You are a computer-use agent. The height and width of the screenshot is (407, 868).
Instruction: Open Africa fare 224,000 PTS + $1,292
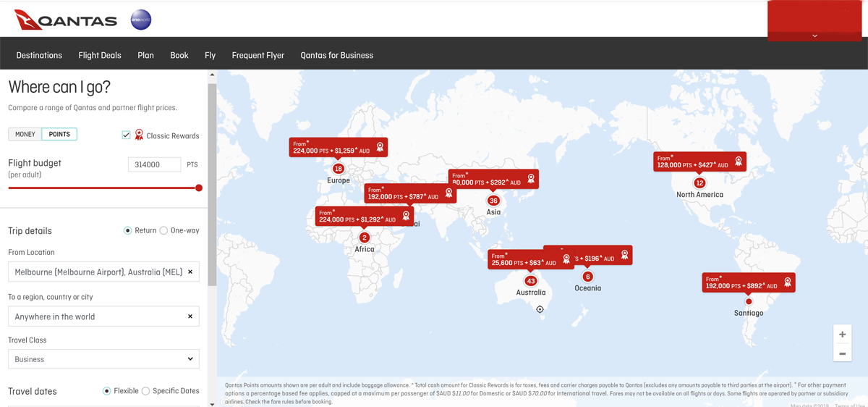[x=364, y=217]
